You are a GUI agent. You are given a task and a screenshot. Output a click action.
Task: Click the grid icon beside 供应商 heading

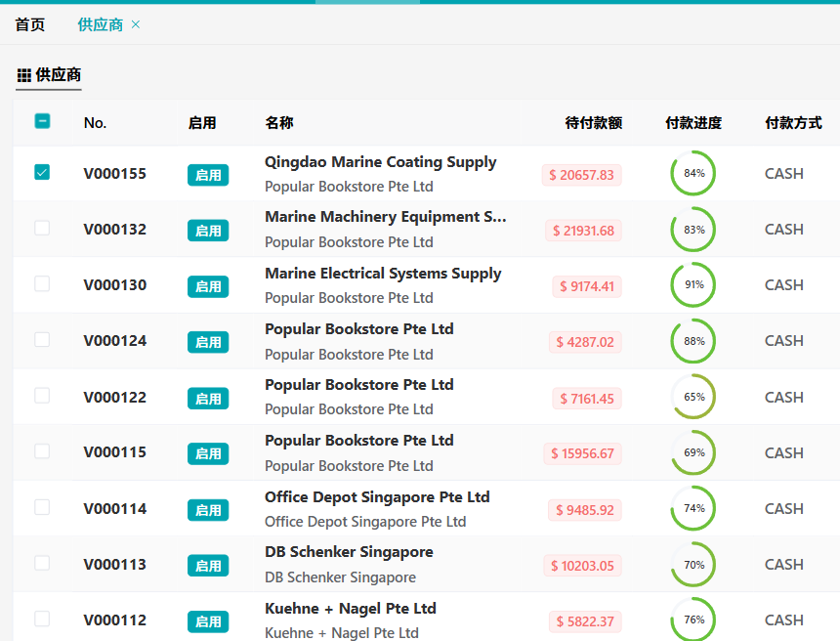(x=24, y=75)
